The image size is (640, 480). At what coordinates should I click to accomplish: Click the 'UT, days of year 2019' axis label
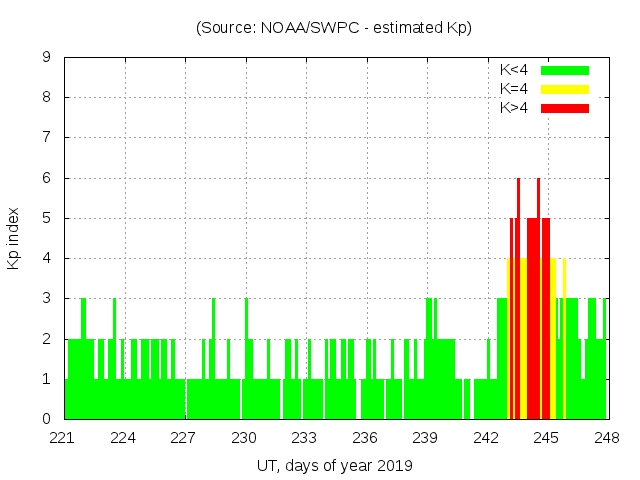tap(334, 466)
